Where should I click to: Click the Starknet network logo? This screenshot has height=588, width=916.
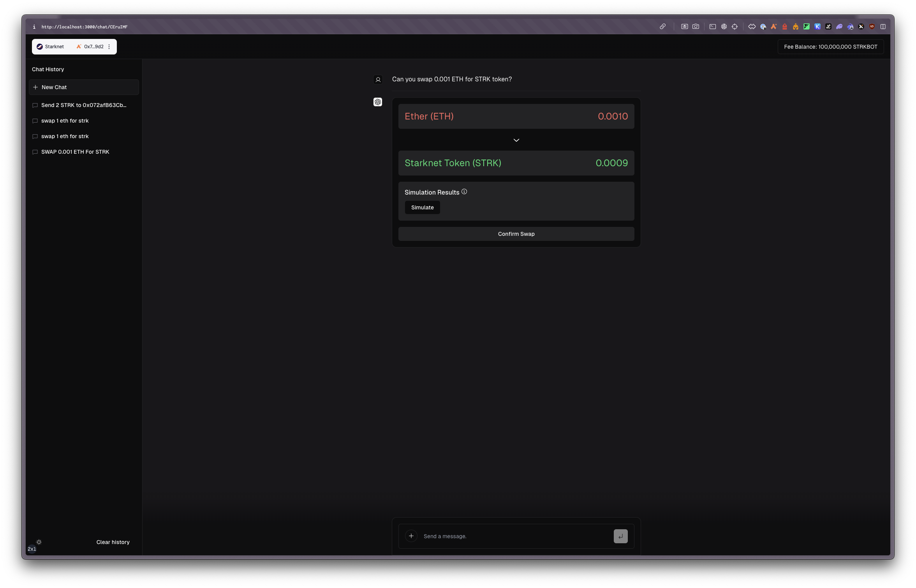tap(39, 46)
